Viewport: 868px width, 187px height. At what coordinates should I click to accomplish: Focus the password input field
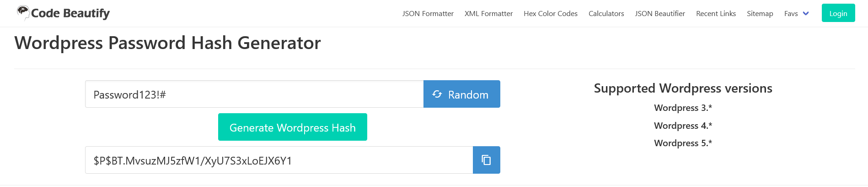coord(254,94)
